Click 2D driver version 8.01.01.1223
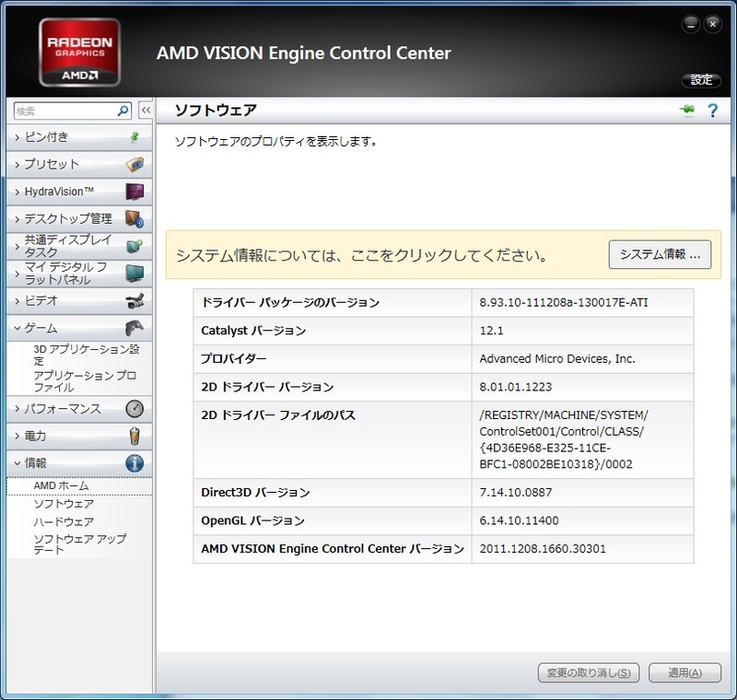 (516, 387)
